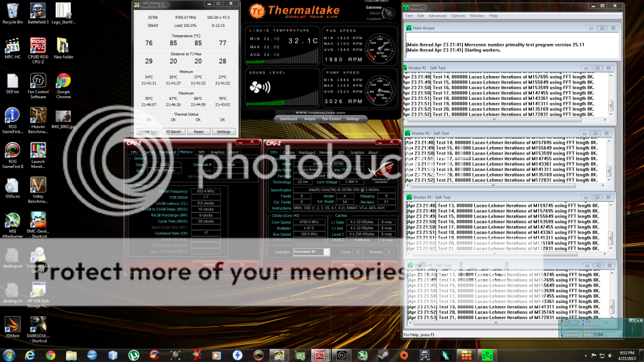The height and width of the screenshot is (362, 644).
Task: Switch to Prime95 via its taskbar icon
Action: click(487, 355)
